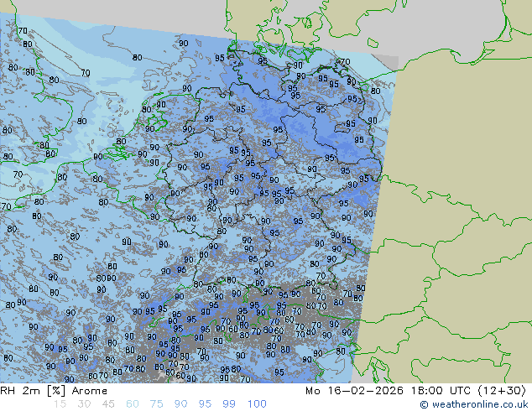The image size is (532, 411).
Task: Click the legend scale value 30
Action: click(x=84, y=404)
